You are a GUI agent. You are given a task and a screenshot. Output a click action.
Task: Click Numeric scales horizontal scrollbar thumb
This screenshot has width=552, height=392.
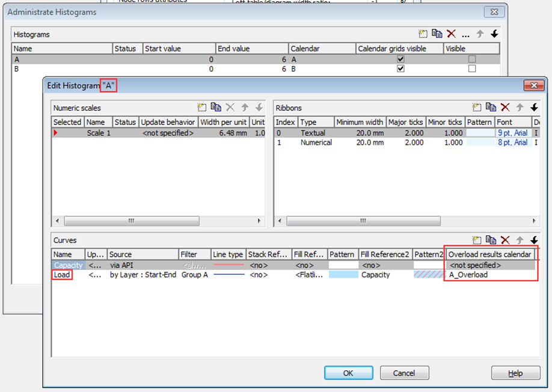132,221
